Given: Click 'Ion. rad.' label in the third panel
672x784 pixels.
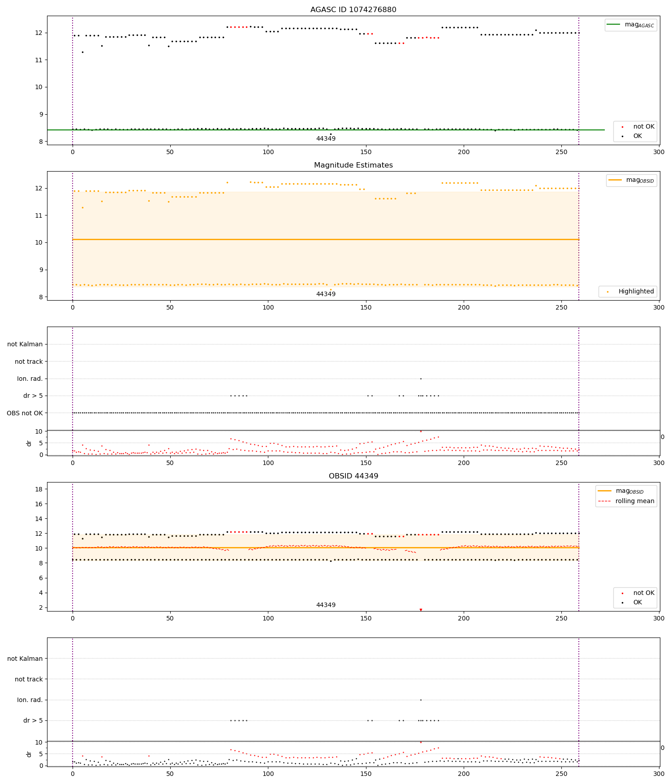Looking at the screenshot, I should point(30,379).
